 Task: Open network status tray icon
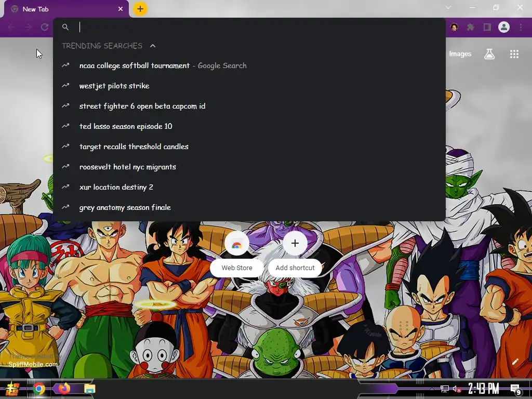(x=445, y=389)
